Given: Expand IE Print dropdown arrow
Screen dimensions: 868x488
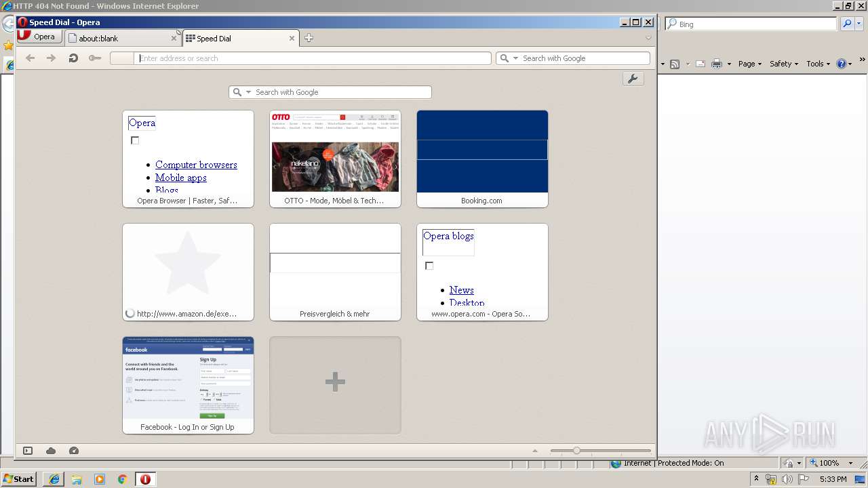Looking at the screenshot, I should click(x=729, y=64).
